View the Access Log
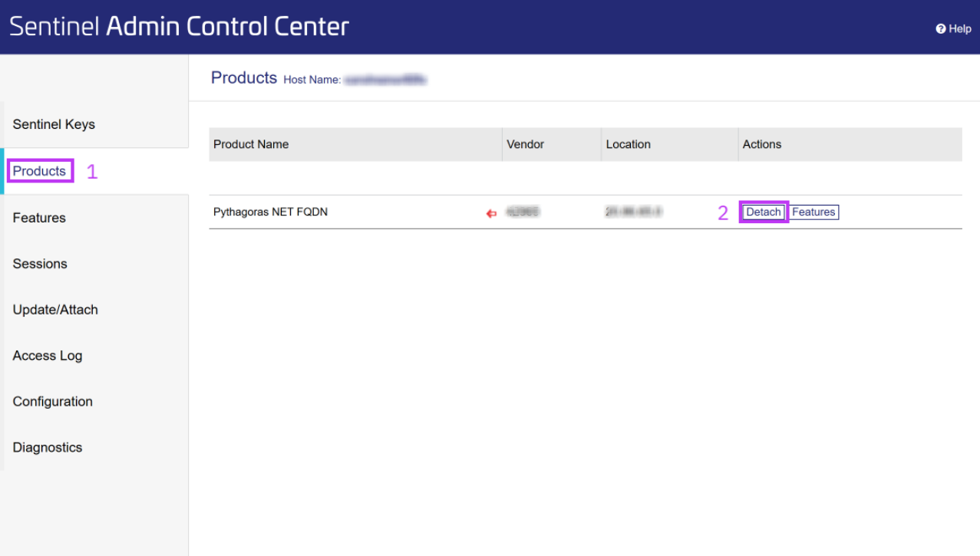This screenshot has width=980, height=556. pyautogui.click(x=48, y=356)
